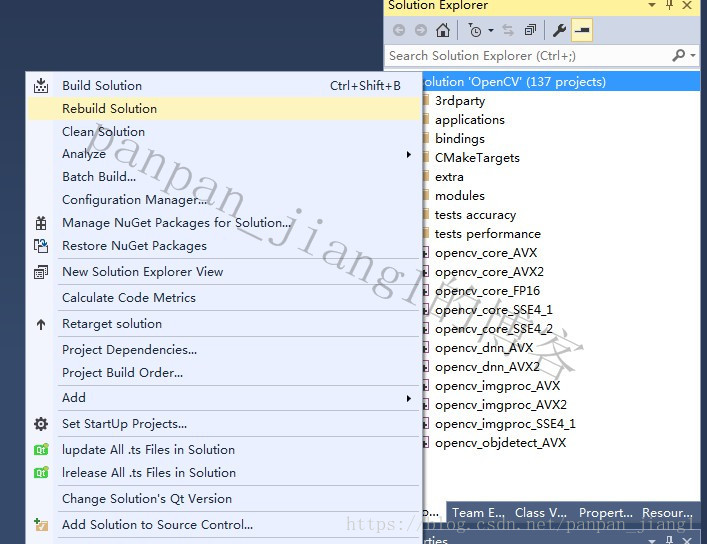The image size is (707, 544).
Task: Select lupdate All .ts Files in Solution
Action: 224,450
